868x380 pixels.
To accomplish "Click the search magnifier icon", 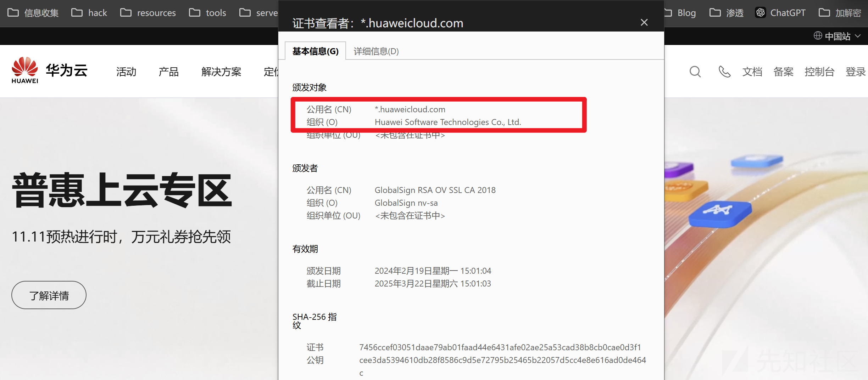I will pos(695,72).
